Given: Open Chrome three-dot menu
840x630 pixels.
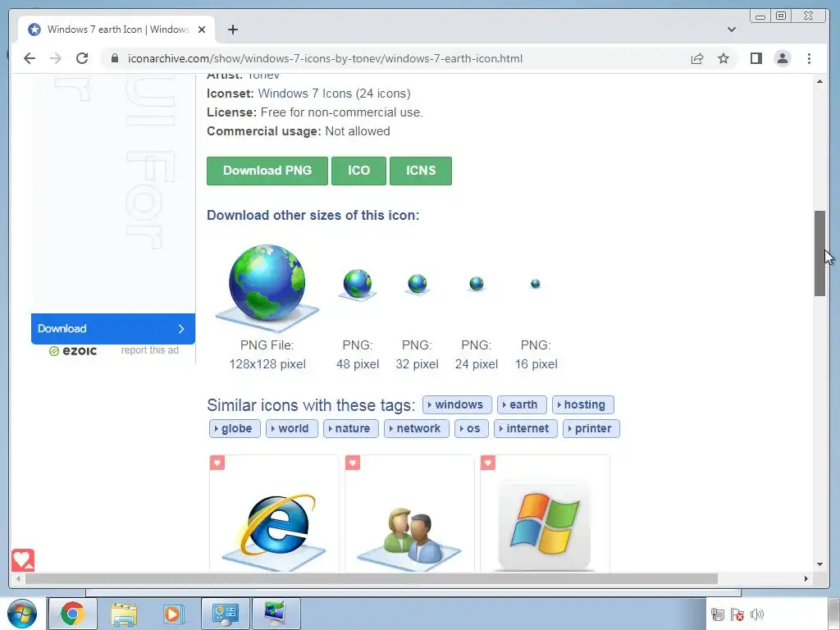Looking at the screenshot, I should tap(809, 58).
